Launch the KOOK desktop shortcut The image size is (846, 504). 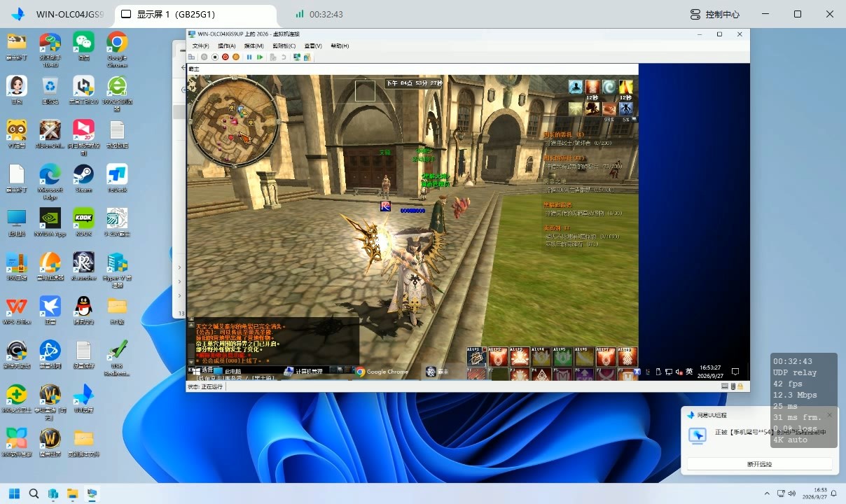[83, 221]
